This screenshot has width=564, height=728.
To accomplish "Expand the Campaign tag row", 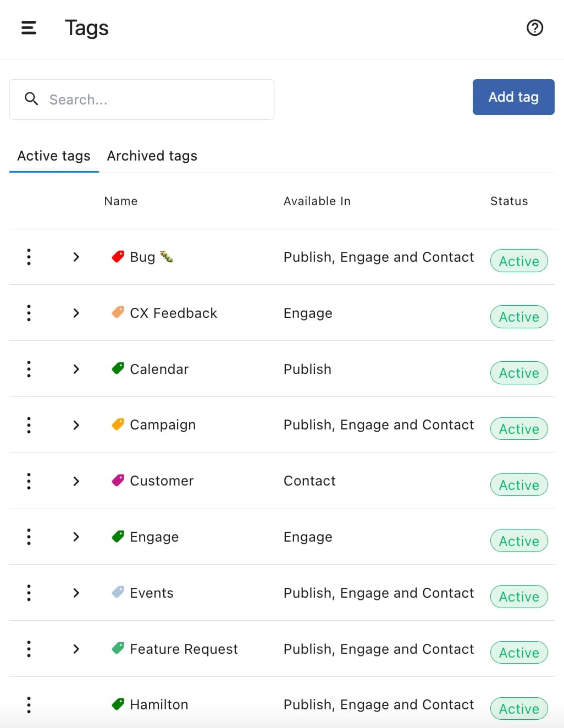I will (76, 425).
